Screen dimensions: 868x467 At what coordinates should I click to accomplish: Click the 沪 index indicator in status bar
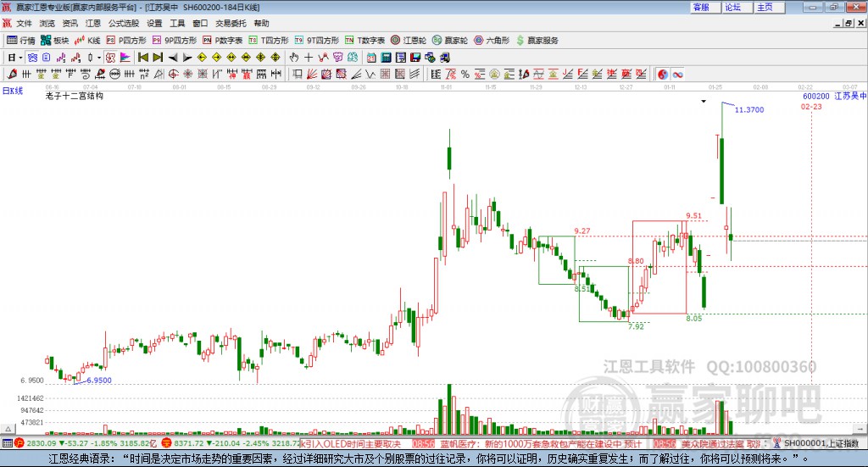(x=19, y=443)
